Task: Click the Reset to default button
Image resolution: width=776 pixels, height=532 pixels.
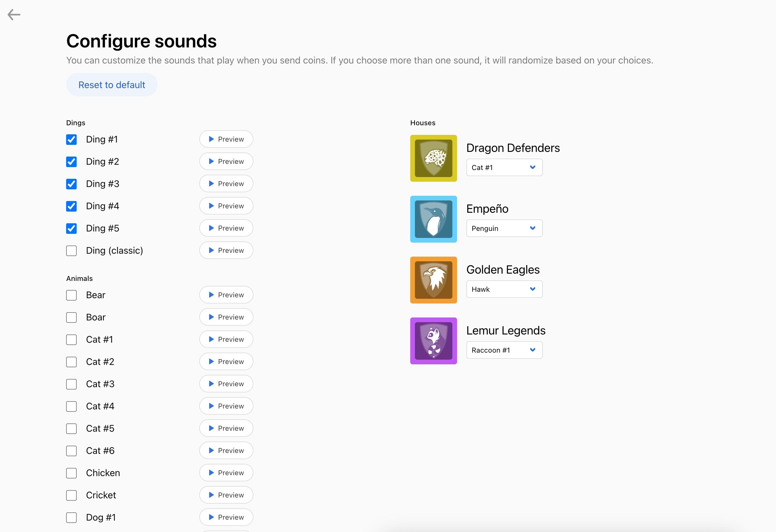Action: [x=111, y=85]
